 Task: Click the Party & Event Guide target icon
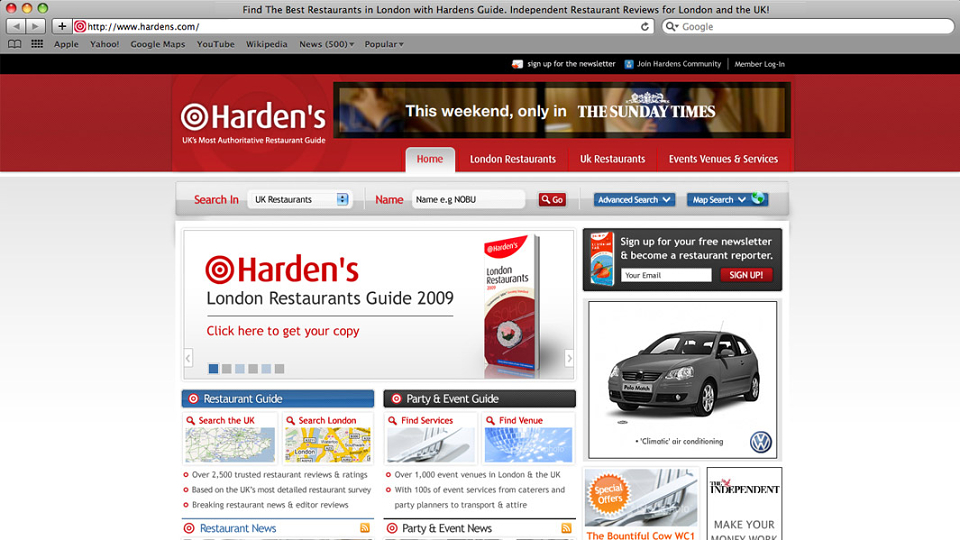point(396,399)
